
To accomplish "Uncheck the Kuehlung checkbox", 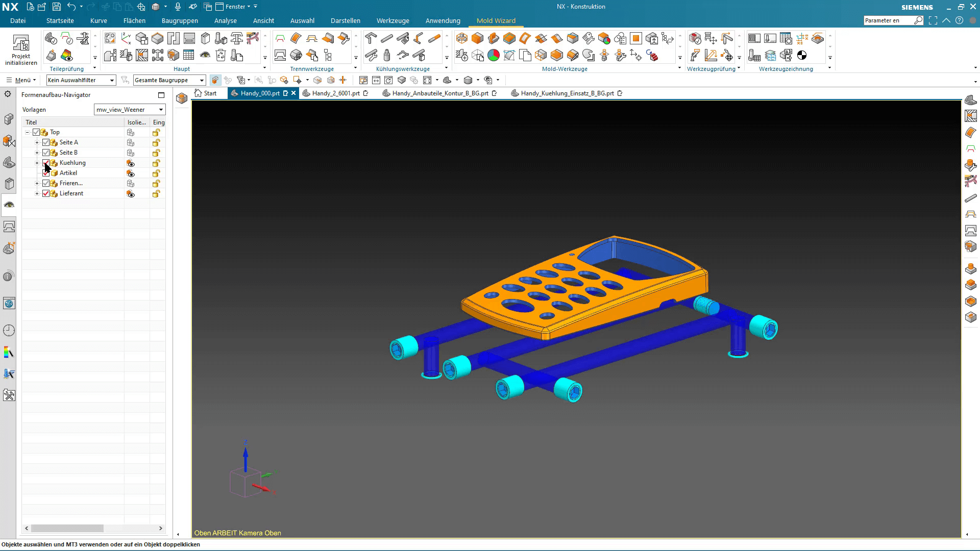I will pos(46,163).
